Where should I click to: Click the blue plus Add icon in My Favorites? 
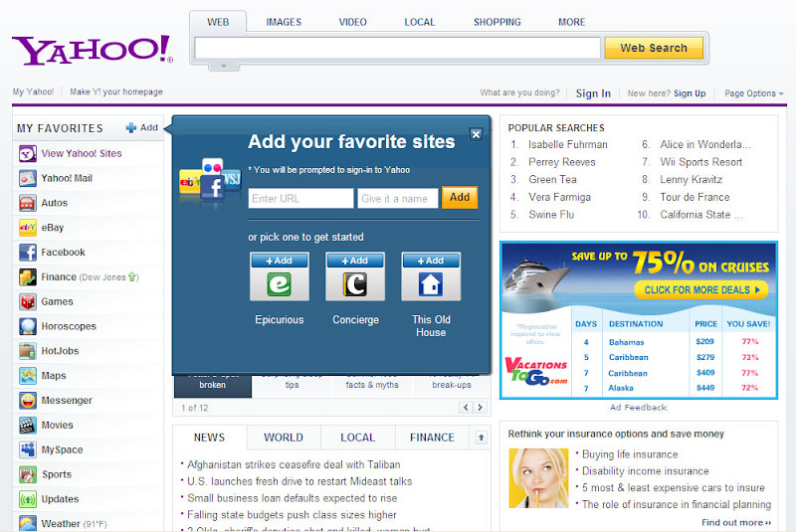[x=131, y=128]
